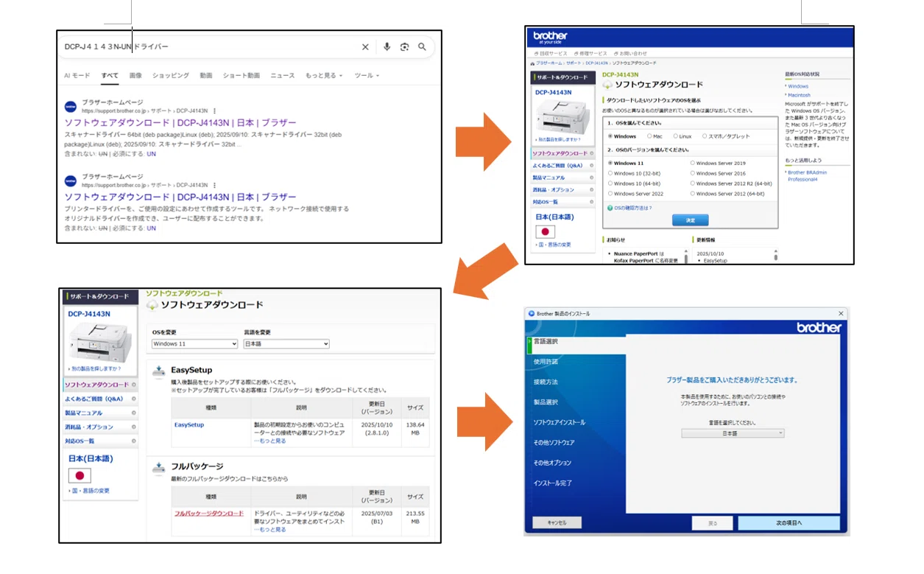Click 次の項目へ in the installer
The width and height of the screenshot is (924, 574).
[789, 523]
